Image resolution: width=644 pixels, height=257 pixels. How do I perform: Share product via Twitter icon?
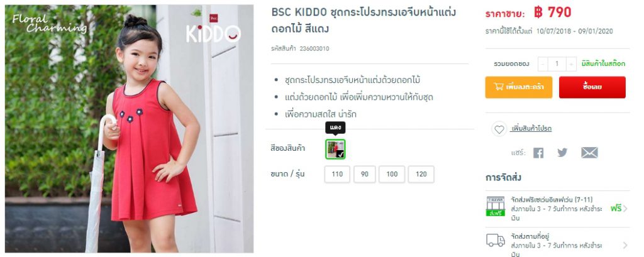pyautogui.click(x=562, y=153)
